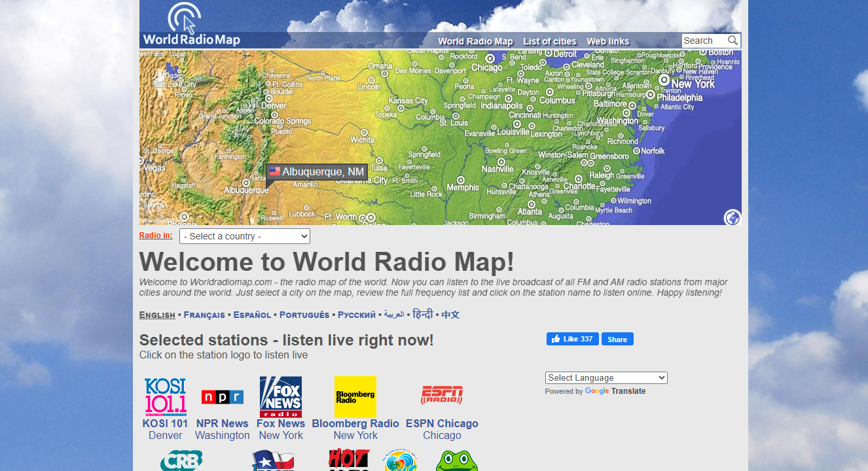Click the KOSI 101 Denver station logo

(164, 396)
